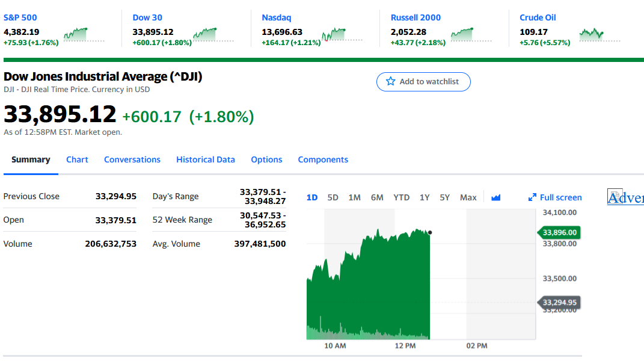The height and width of the screenshot is (361, 644).
Task: Click the 33,896.00 current price chart marker
Action: pos(559,232)
